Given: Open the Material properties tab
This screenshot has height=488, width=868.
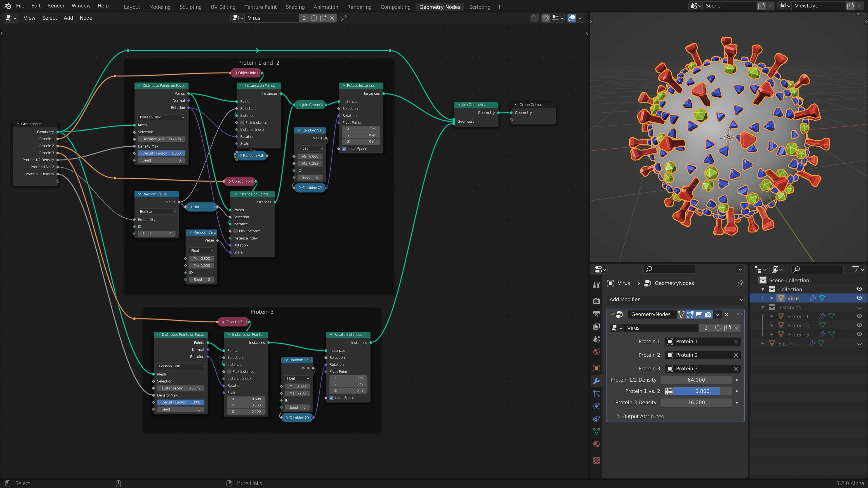Looking at the screenshot, I should click(x=597, y=444).
